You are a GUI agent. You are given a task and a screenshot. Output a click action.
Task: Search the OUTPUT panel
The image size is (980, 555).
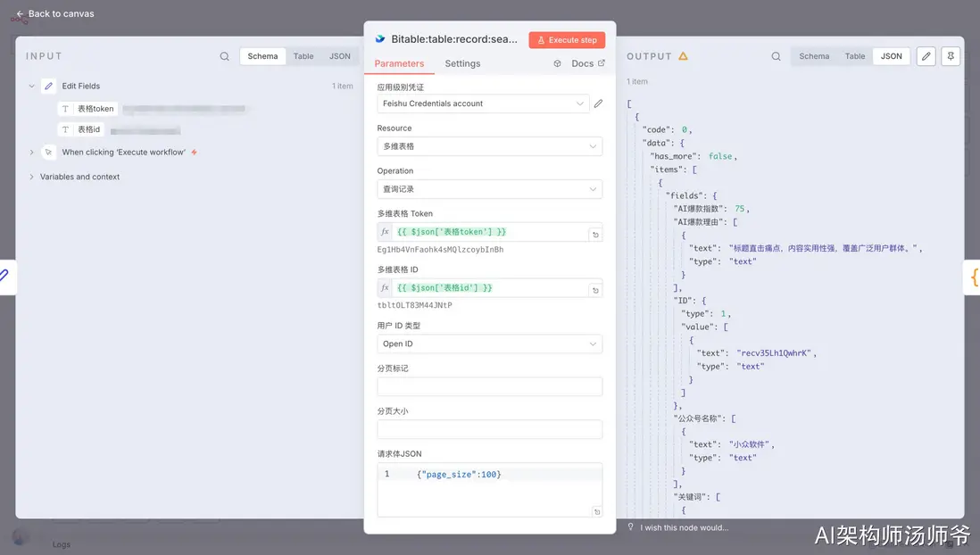point(776,56)
